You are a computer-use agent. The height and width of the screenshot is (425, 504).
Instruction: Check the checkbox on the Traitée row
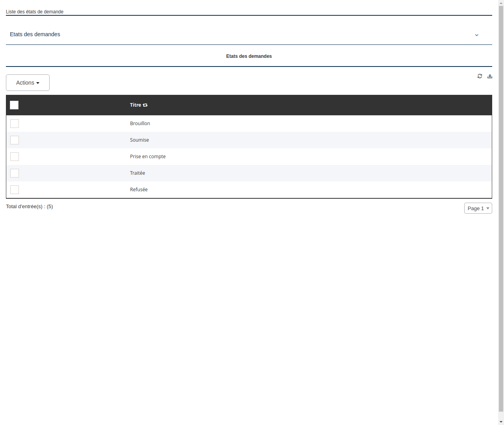15,173
